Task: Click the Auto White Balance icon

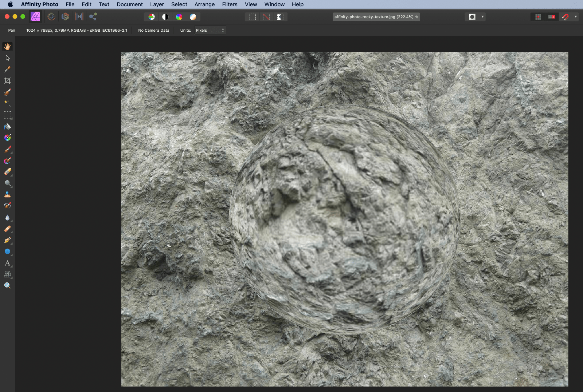Action: click(x=193, y=17)
